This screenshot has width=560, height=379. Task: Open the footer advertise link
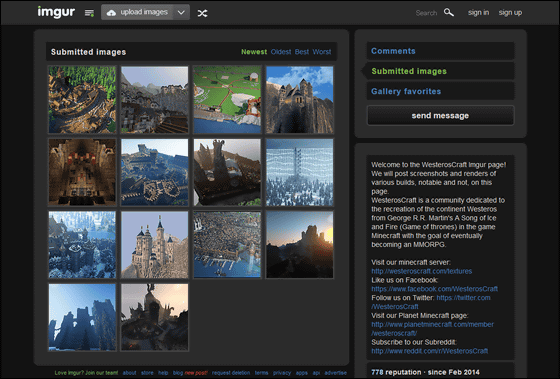point(336,373)
